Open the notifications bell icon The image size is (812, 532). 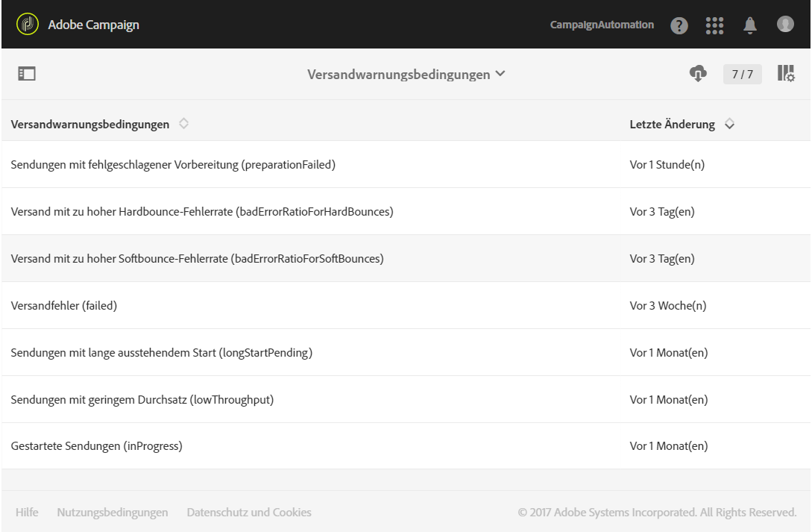(x=750, y=25)
